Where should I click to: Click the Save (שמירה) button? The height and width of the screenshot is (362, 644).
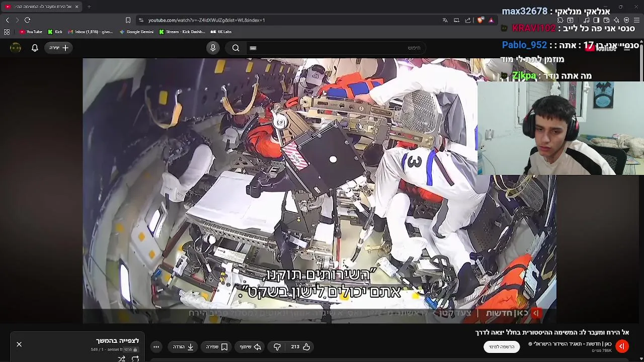click(217, 347)
